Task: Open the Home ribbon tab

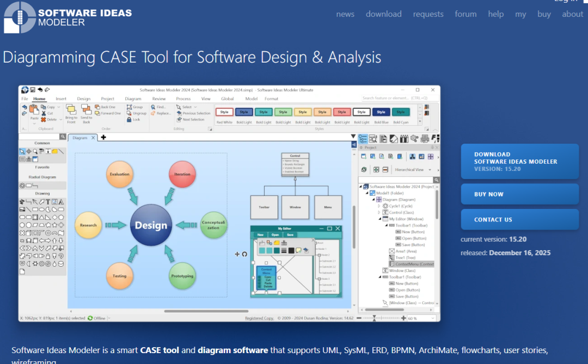Action: (x=39, y=99)
